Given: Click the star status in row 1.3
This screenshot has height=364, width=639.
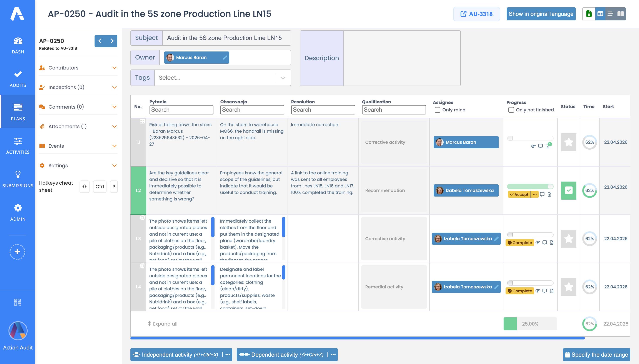Looking at the screenshot, I should coord(569,239).
